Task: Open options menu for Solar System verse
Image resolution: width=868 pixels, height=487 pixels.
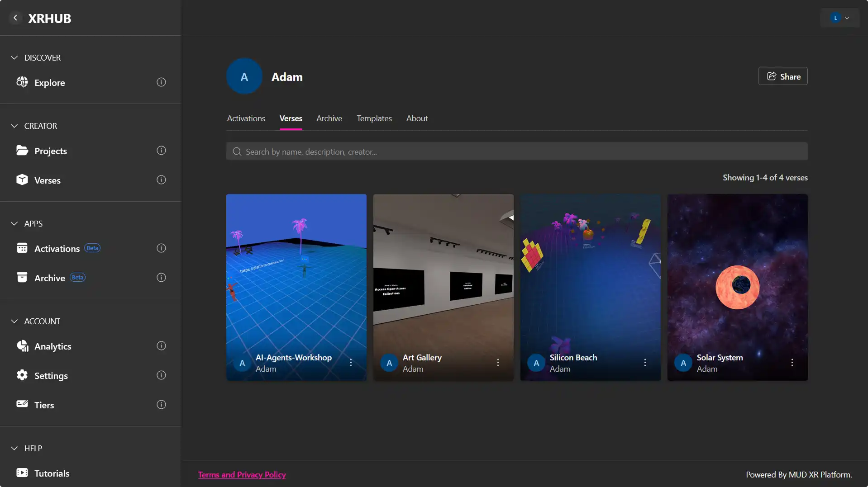Action: (x=792, y=363)
